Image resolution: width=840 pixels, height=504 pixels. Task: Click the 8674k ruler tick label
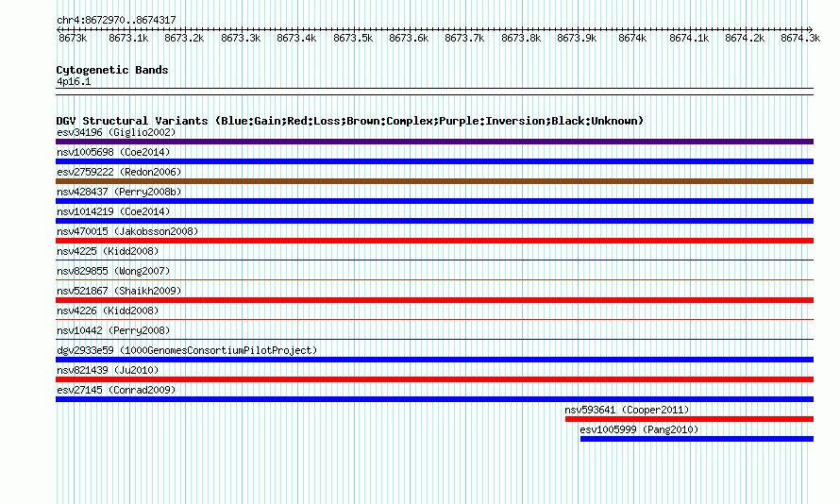coord(632,38)
